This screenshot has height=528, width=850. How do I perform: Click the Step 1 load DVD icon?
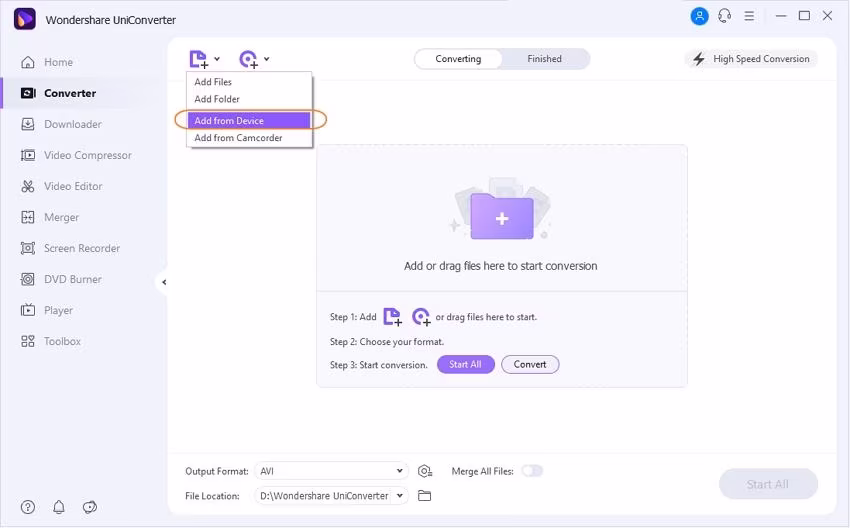coord(421,317)
